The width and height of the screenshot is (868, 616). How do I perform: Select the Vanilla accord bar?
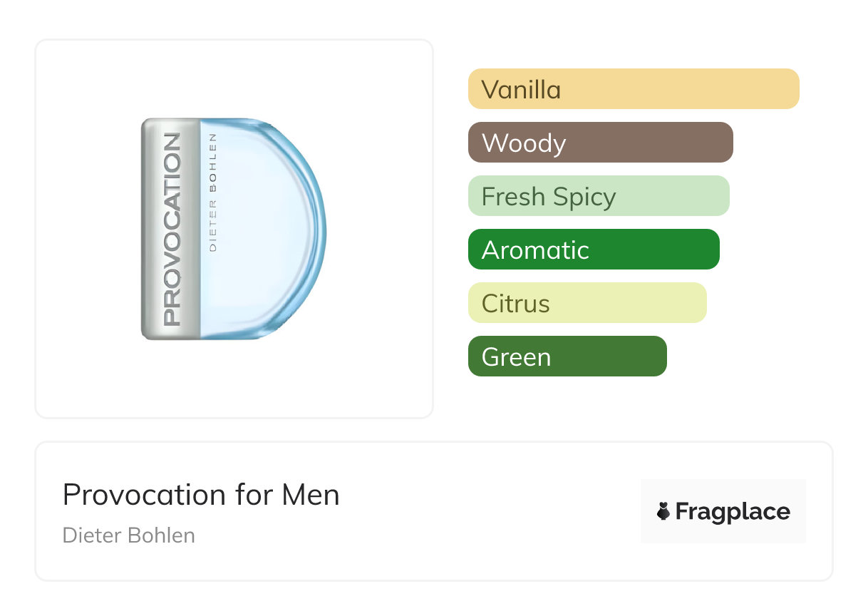point(633,89)
